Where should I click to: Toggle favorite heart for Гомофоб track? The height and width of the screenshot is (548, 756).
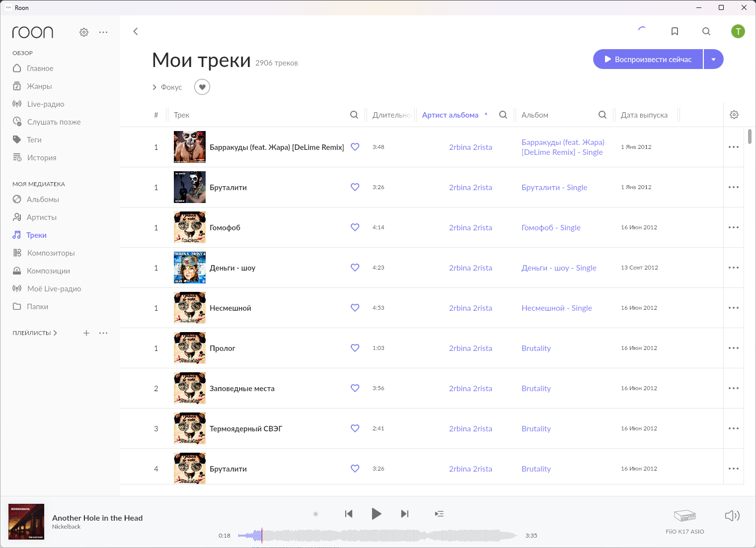point(355,227)
